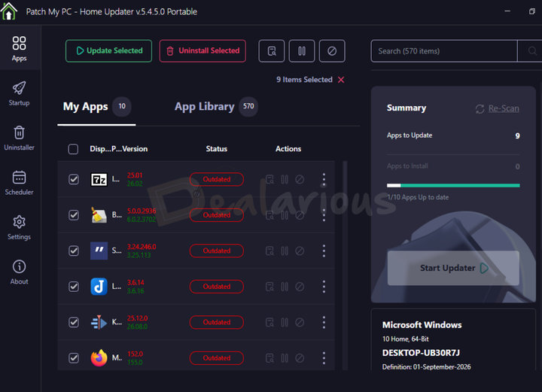Open three-dot menu for Firefox 152.0 row
The width and height of the screenshot is (542, 392).
coord(324,358)
